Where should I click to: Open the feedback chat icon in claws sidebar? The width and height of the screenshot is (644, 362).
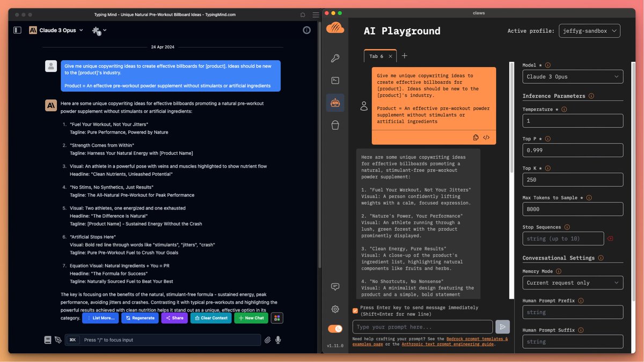click(335, 287)
